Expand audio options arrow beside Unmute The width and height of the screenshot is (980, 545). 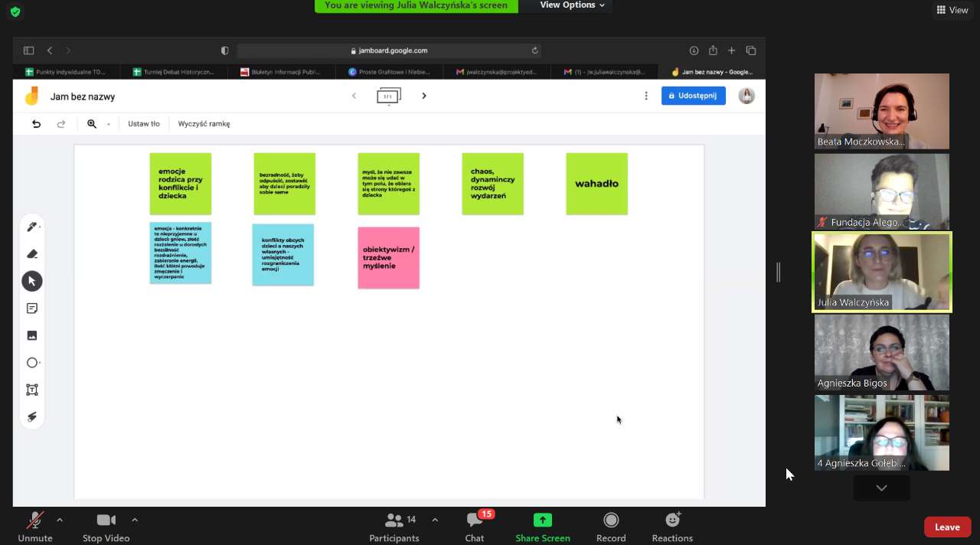[x=60, y=521]
